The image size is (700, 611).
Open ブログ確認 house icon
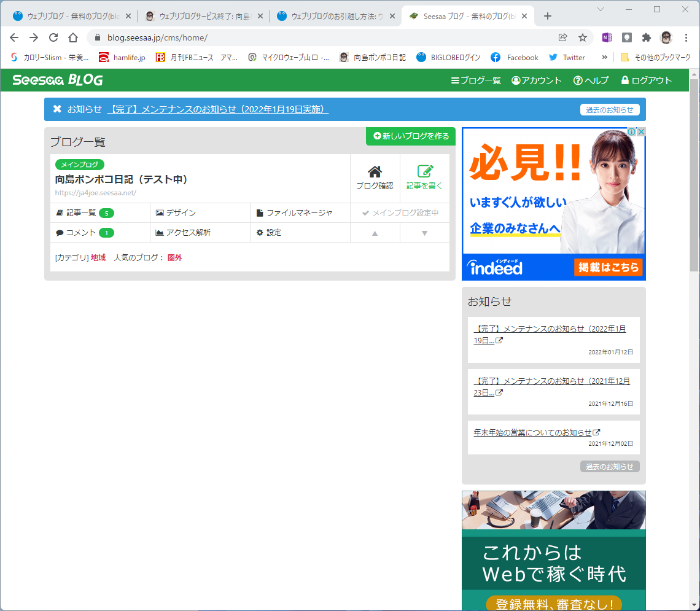point(375,178)
